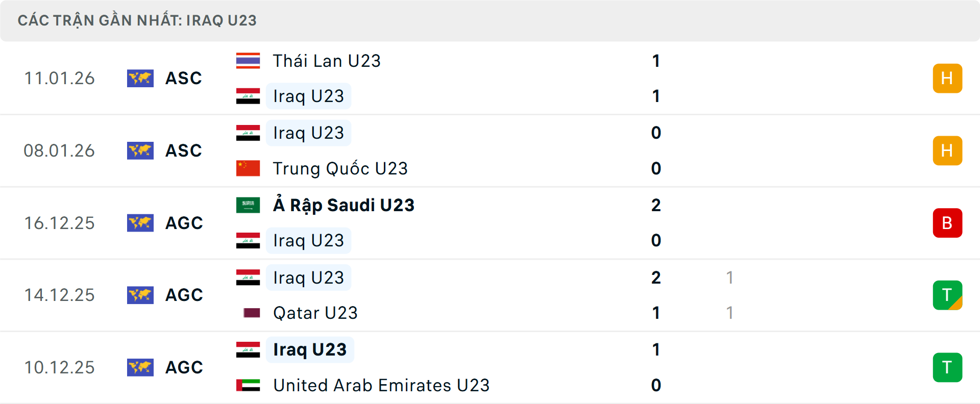Select the United Arab Emirates U23 flag icon

click(249, 386)
